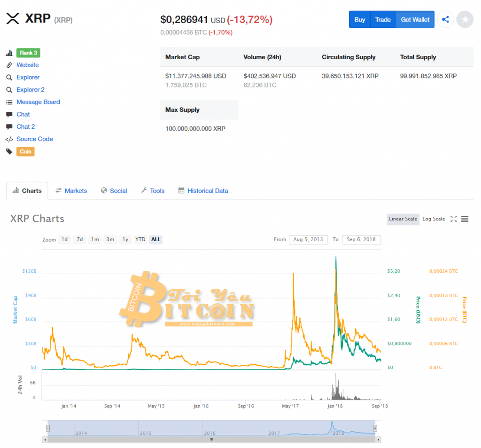This screenshot has height=448, width=481.
Task: Select the Charts tab
Action: (x=27, y=191)
